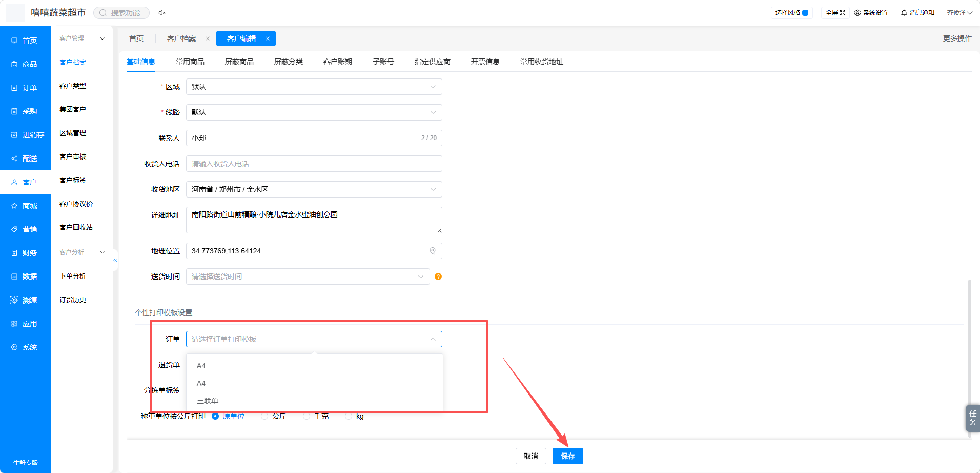Image resolution: width=980 pixels, height=473 pixels.
Task: Open the 系统 system sidebar item
Action: pyautogui.click(x=26, y=347)
